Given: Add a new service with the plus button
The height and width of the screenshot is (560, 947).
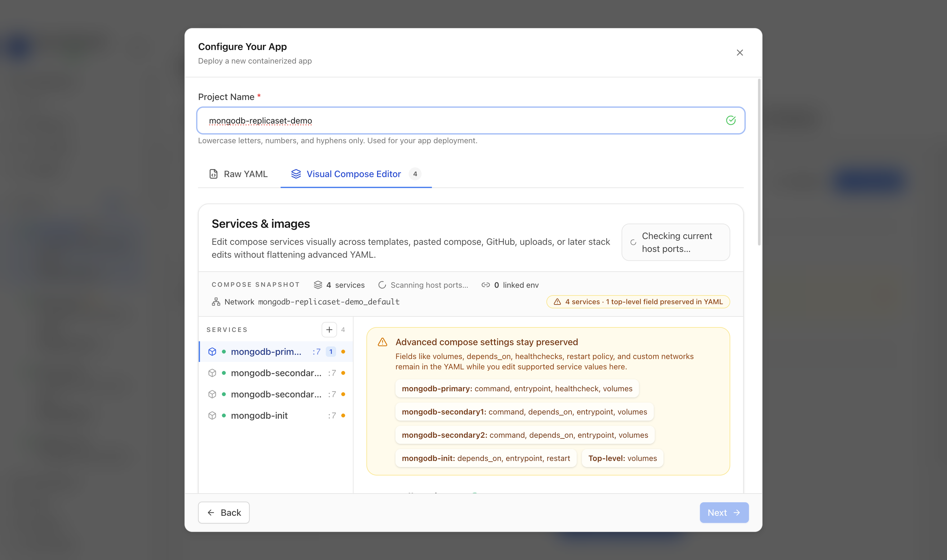Looking at the screenshot, I should 329,330.
